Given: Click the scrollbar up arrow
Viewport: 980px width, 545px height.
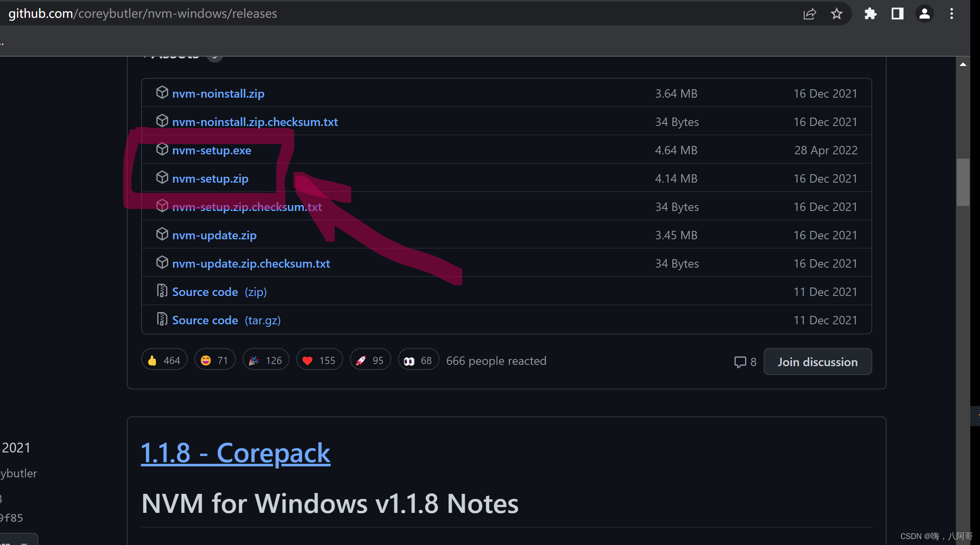Looking at the screenshot, I should [x=963, y=64].
